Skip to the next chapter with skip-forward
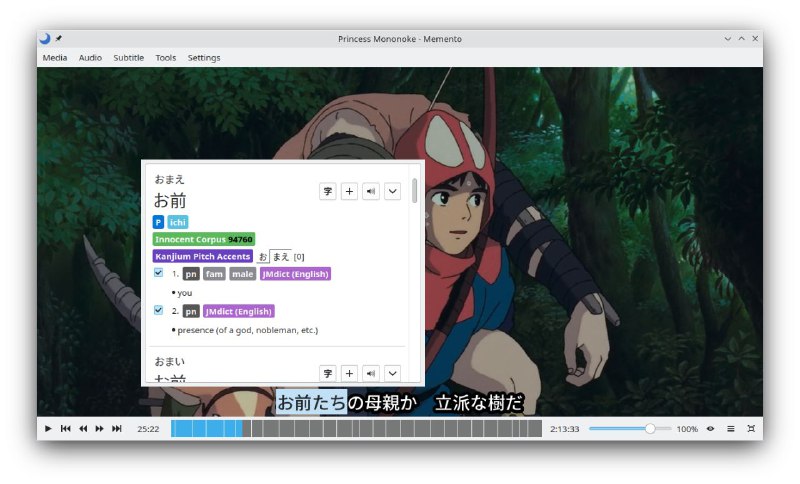The height and width of the screenshot is (484, 800). click(117, 429)
